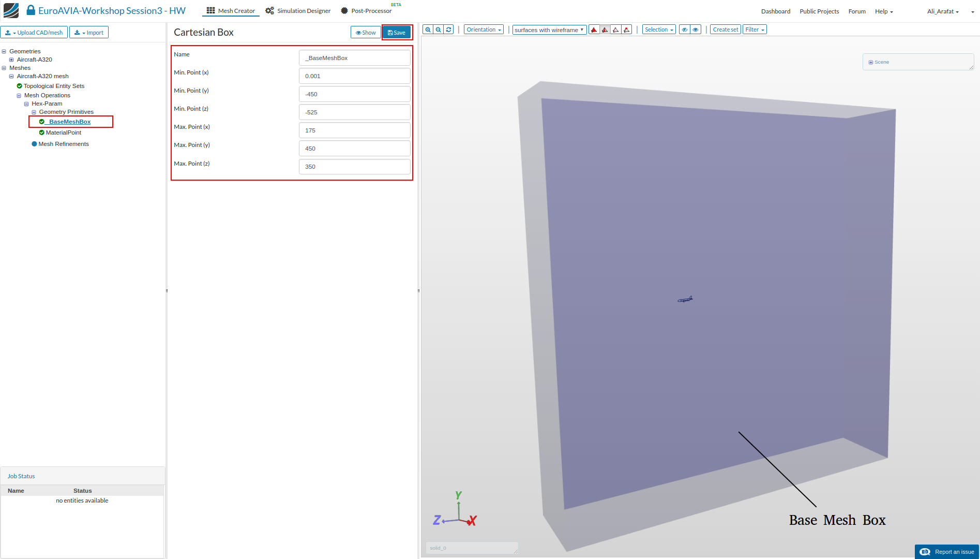Screen dimensions: 980x559
Task: Reset the viewer with the refresh icon
Action: tap(449, 30)
